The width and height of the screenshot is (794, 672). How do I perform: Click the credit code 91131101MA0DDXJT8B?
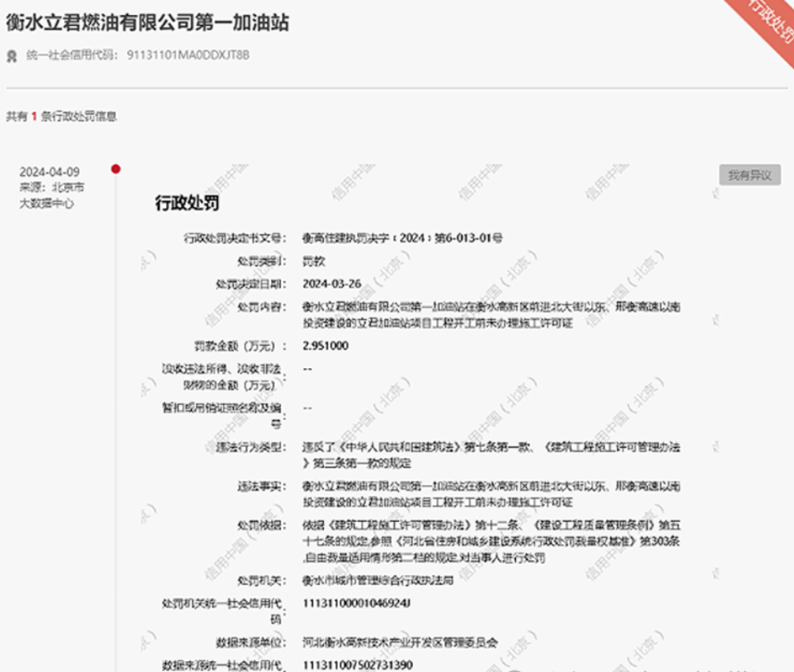pos(188,55)
